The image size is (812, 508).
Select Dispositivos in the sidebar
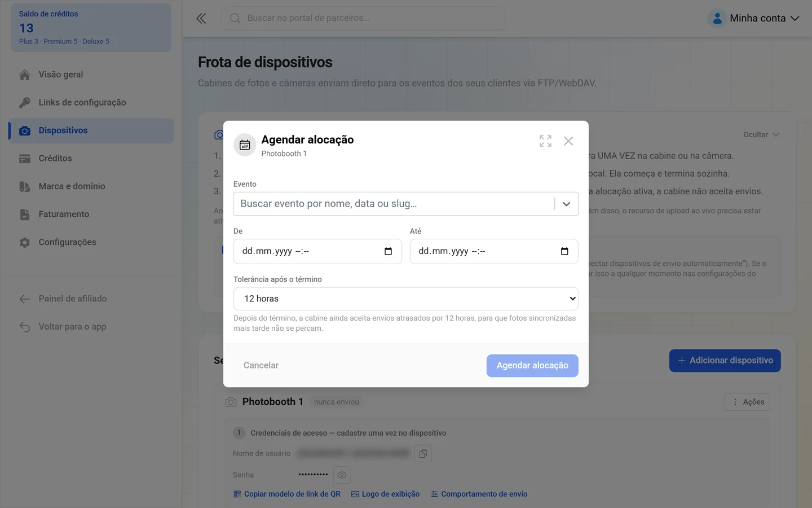91,130
